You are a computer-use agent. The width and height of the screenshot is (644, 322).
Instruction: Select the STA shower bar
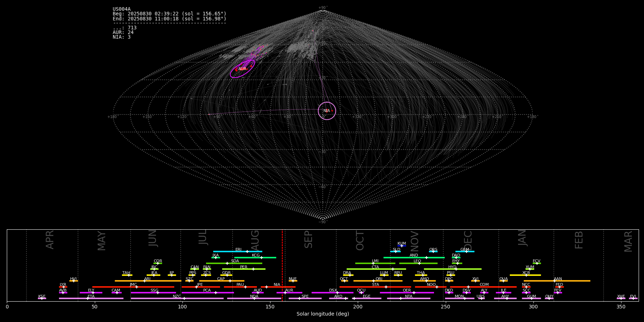[375, 287]
